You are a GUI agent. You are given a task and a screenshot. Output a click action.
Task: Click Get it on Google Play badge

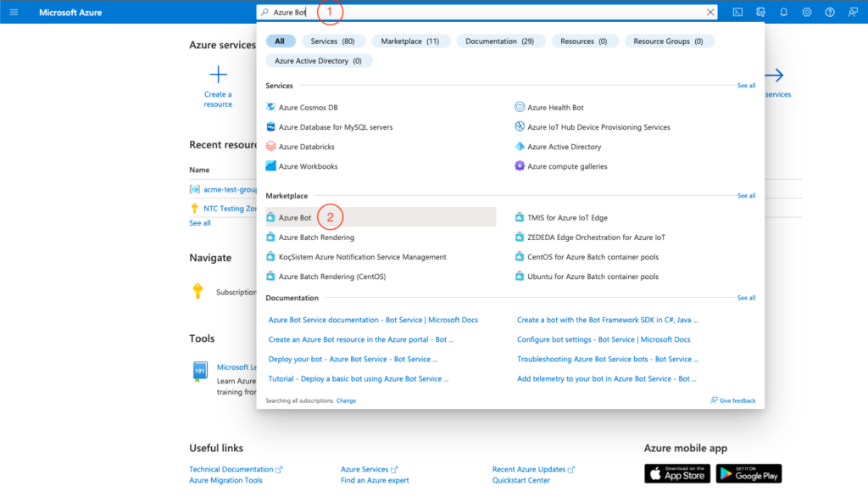[x=748, y=473]
